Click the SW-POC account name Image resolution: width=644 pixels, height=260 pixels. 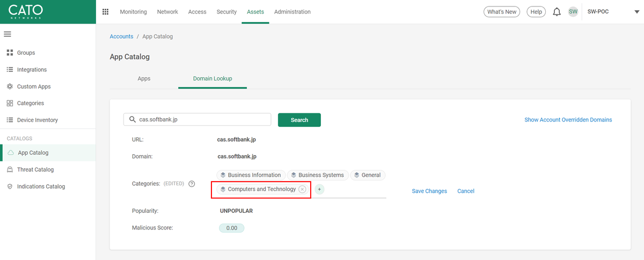598,11
